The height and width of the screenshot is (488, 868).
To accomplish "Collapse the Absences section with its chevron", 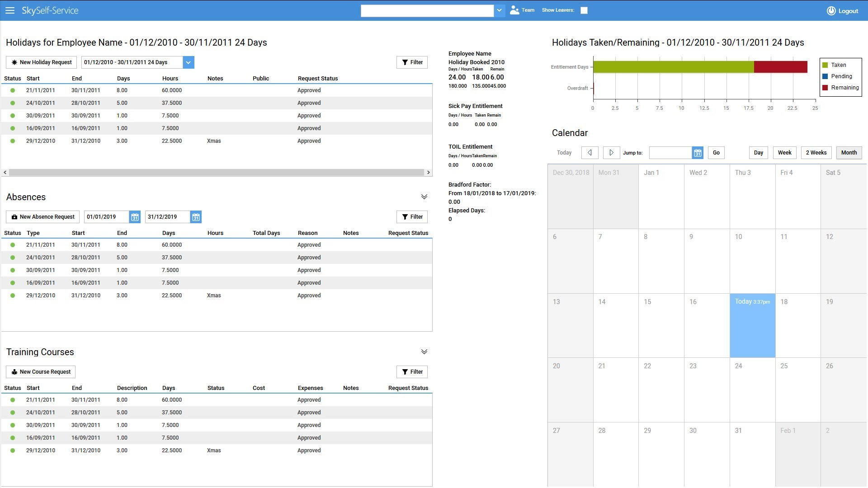I will [424, 197].
